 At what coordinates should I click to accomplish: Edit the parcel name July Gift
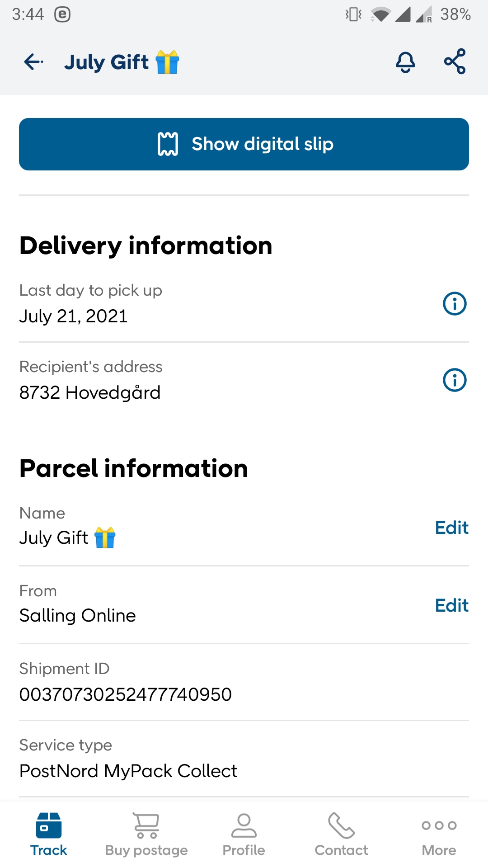451,528
